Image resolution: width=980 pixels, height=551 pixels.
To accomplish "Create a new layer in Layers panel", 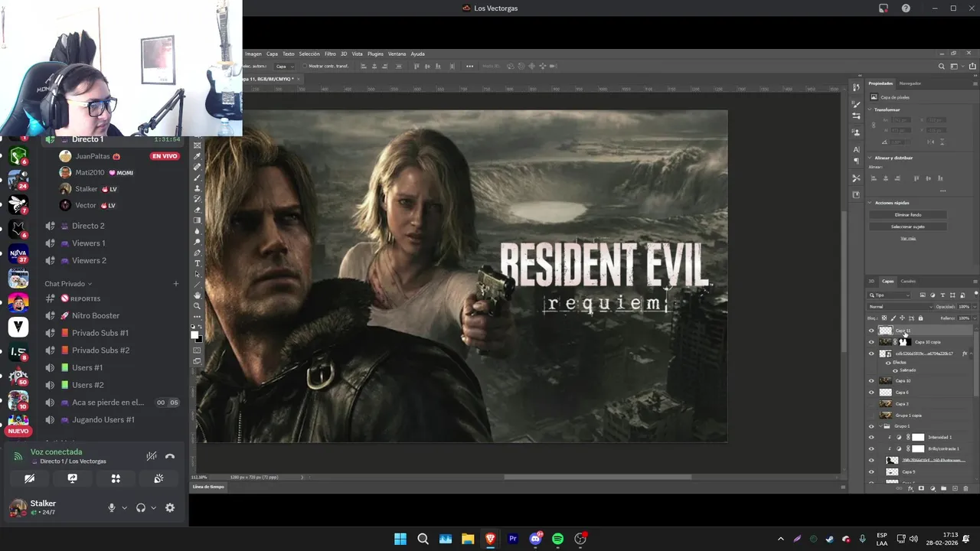I will pos(955,488).
